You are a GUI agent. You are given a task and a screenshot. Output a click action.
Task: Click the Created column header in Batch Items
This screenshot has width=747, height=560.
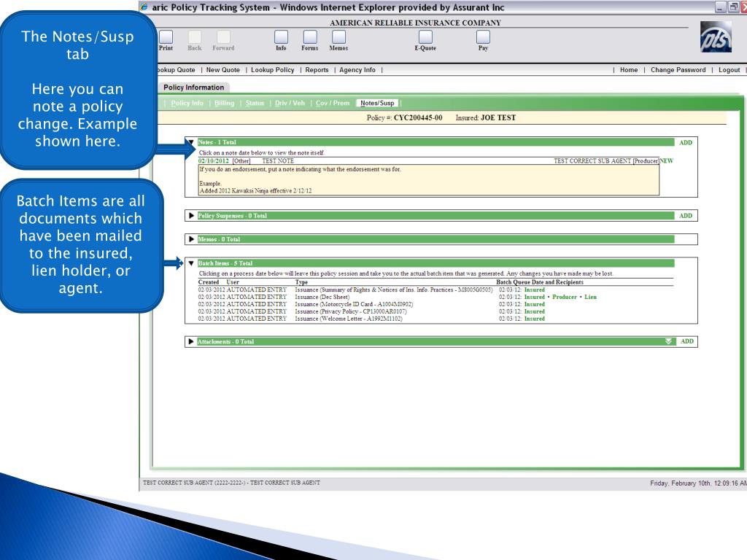click(x=209, y=282)
